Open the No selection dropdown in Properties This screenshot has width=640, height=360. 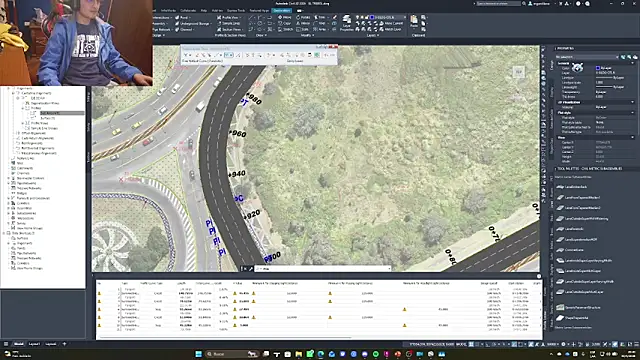coord(587,57)
